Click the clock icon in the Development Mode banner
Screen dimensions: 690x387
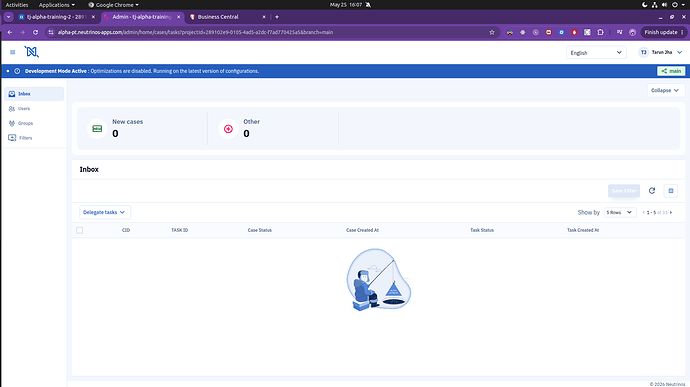[x=17, y=71]
